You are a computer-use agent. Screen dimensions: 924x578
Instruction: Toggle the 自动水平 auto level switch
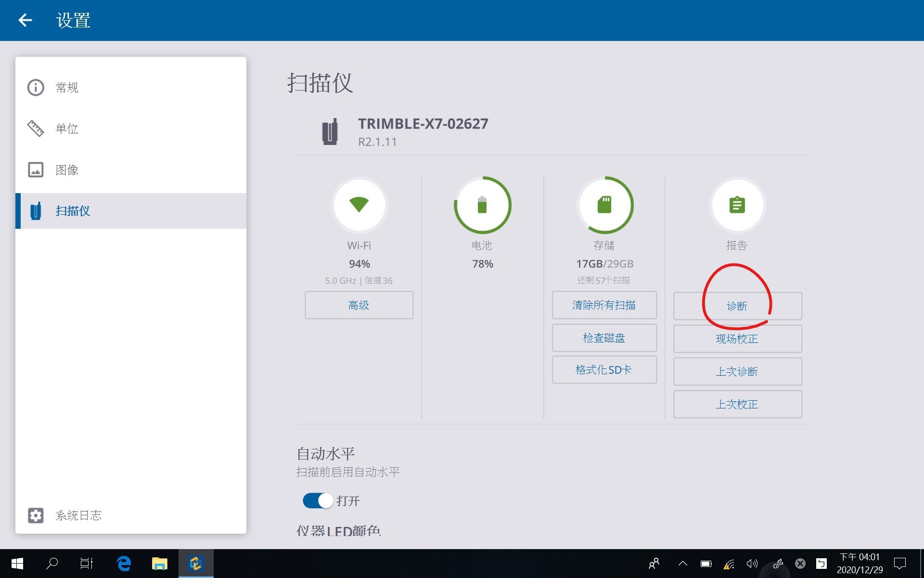click(x=318, y=500)
